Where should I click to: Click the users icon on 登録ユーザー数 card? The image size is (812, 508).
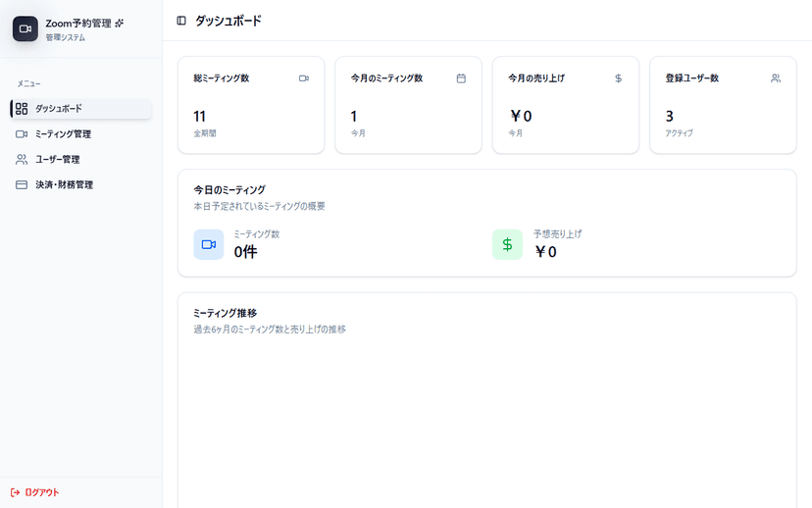[776, 78]
